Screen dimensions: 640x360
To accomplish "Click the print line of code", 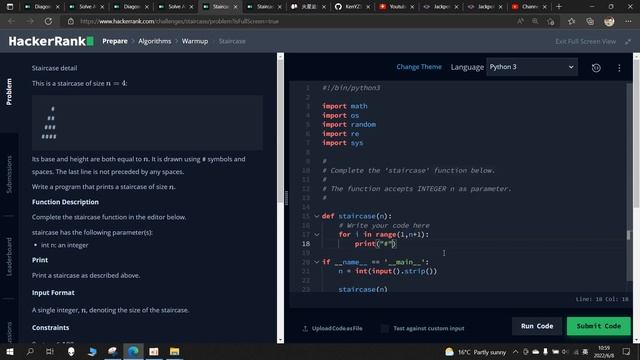I will pos(375,244).
